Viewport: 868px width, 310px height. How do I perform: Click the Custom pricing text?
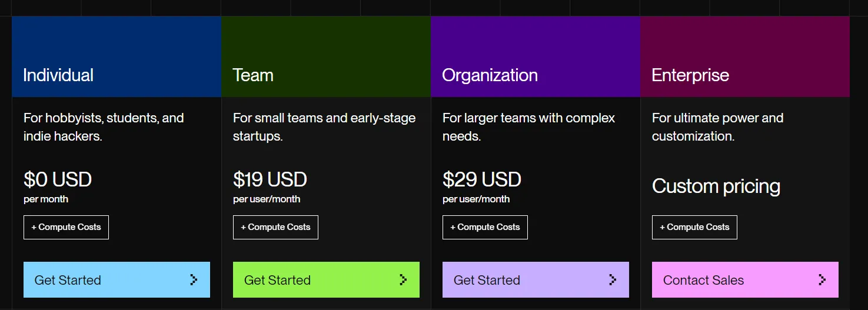pos(716,186)
